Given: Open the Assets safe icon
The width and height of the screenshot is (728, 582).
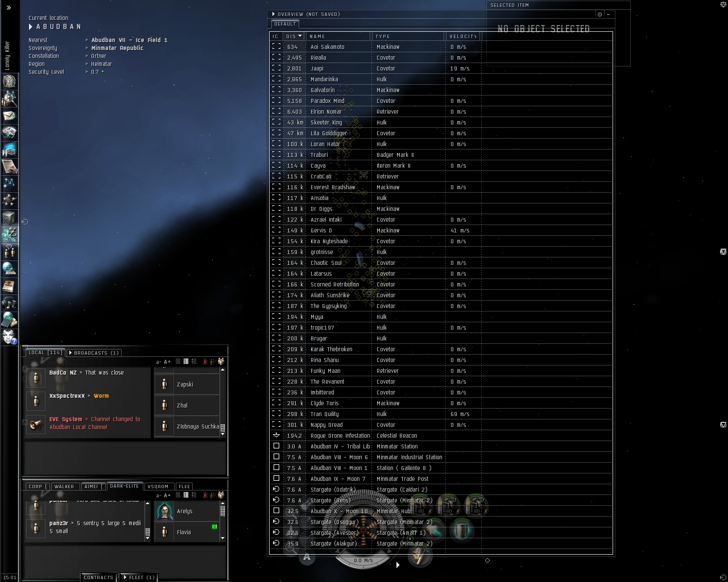Looking at the screenshot, I should 9,218.
